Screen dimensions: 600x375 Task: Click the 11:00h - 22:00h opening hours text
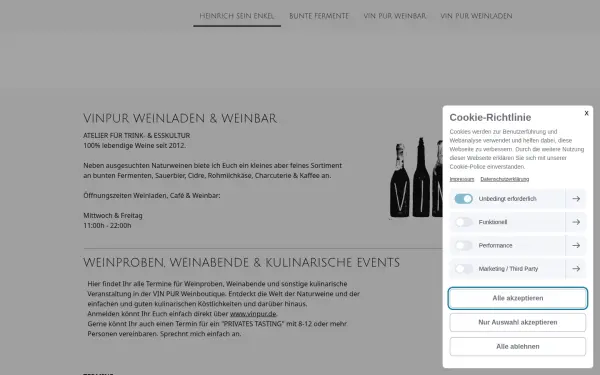[x=107, y=225]
